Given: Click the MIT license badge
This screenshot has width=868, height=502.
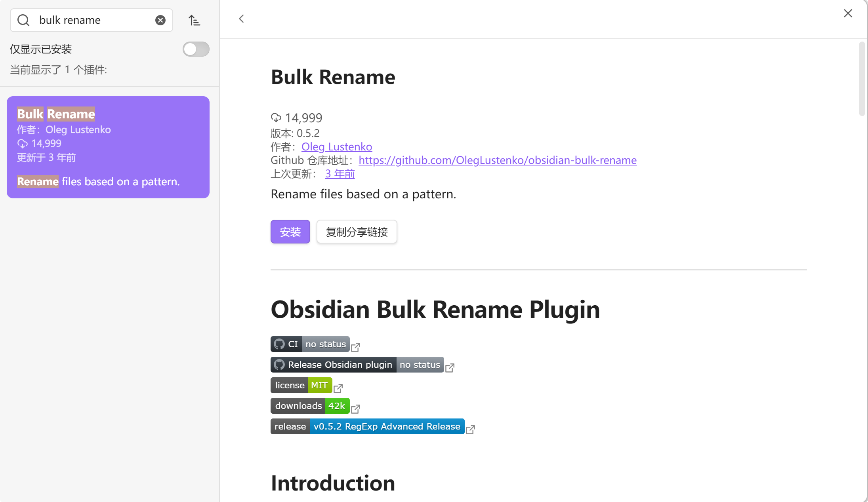Looking at the screenshot, I should [301, 385].
